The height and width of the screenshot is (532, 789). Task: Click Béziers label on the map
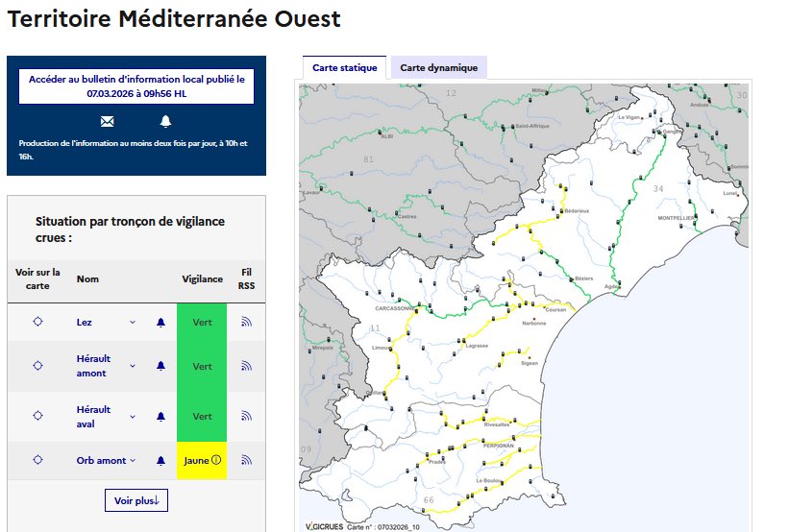pos(584,278)
